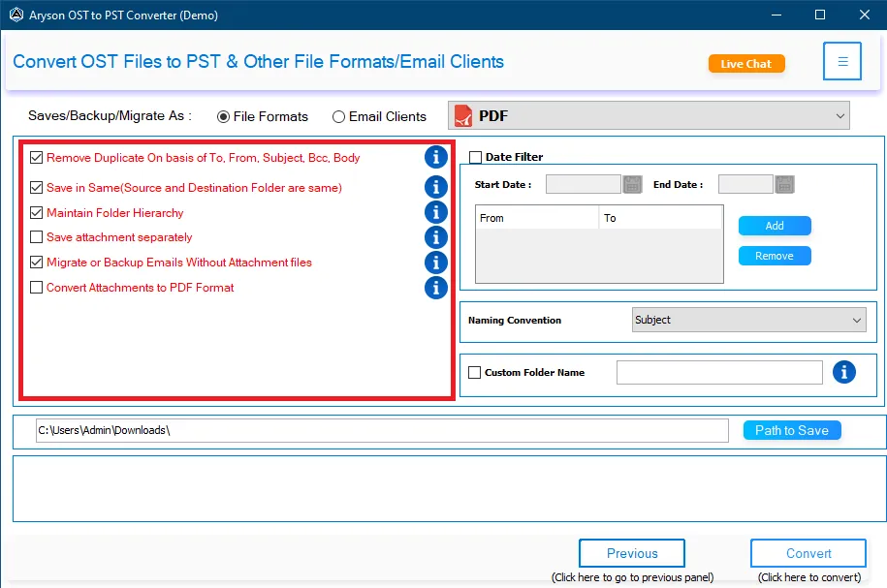The width and height of the screenshot is (887, 588).
Task: Click the Convert button
Action: click(x=808, y=553)
